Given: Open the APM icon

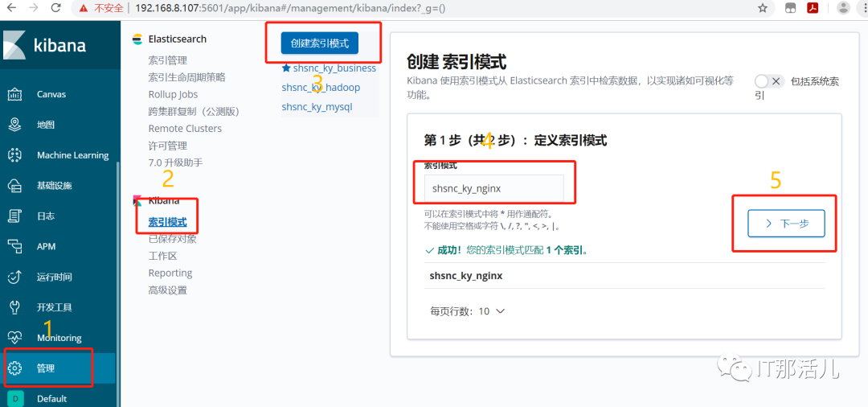Looking at the screenshot, I should pyautogui.click(x=14, y=246).
